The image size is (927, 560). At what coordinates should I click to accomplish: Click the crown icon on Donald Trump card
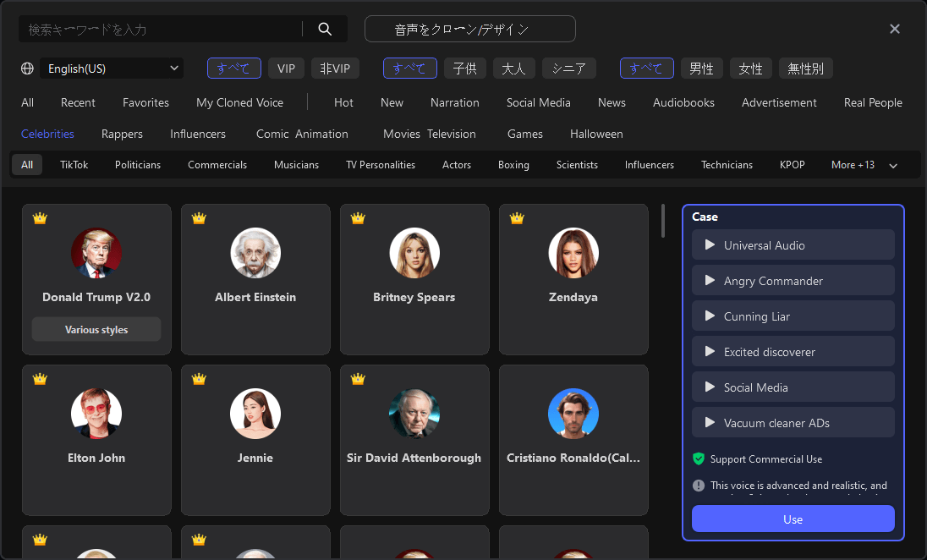(x=40, y=218)
